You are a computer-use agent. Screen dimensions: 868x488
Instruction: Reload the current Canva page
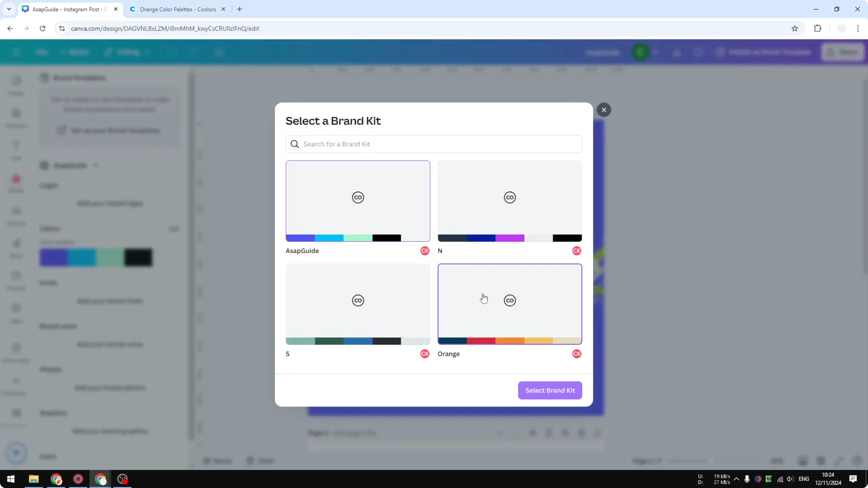pos(42,28)
